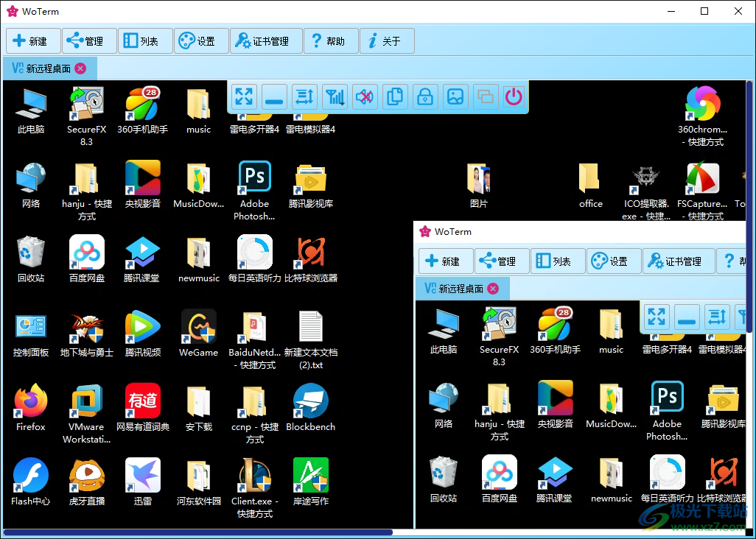756x539 pixels.
Task: Open the 关于 about button
Action: tap(387, 41)
